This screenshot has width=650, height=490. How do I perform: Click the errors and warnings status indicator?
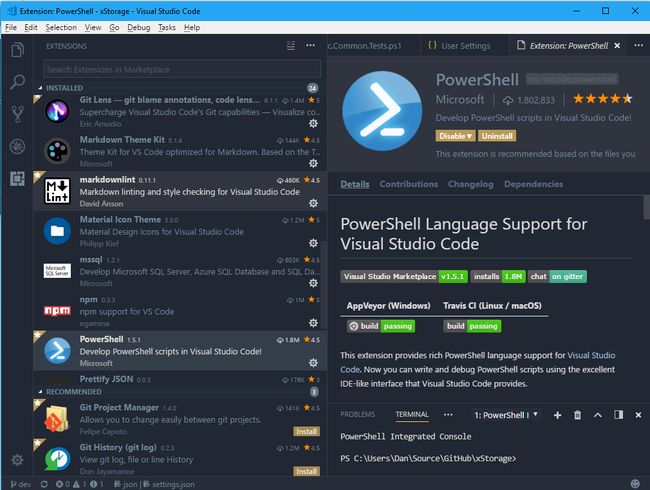click(x=80, y=484)
